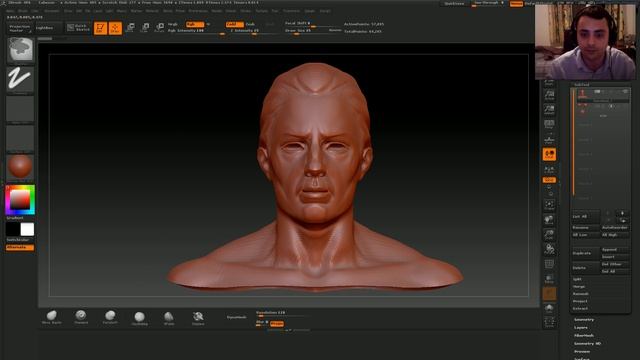Select the ClayBuildup brush
The height and width of the screenshot is (360, 640).
[x=140, y=318]
